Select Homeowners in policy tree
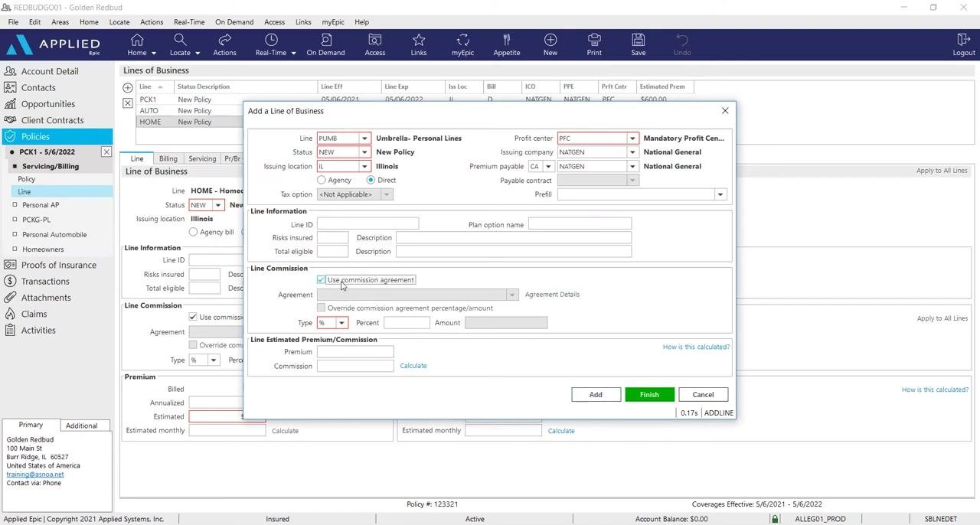This screenshot has height=525, width=980. coord(43,249)
